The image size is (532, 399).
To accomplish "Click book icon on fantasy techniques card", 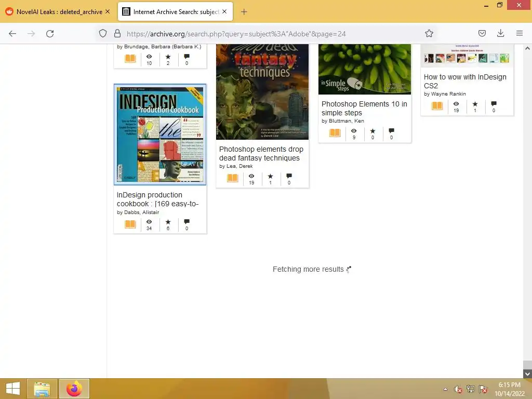I will (x=232, y=178).
